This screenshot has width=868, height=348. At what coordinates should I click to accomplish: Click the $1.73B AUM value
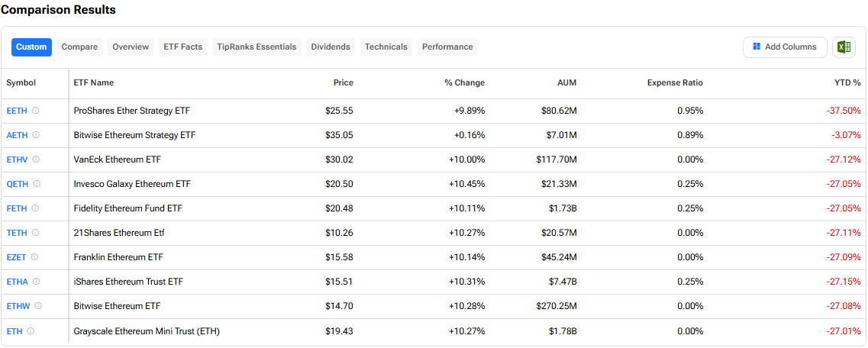[563, 208]
